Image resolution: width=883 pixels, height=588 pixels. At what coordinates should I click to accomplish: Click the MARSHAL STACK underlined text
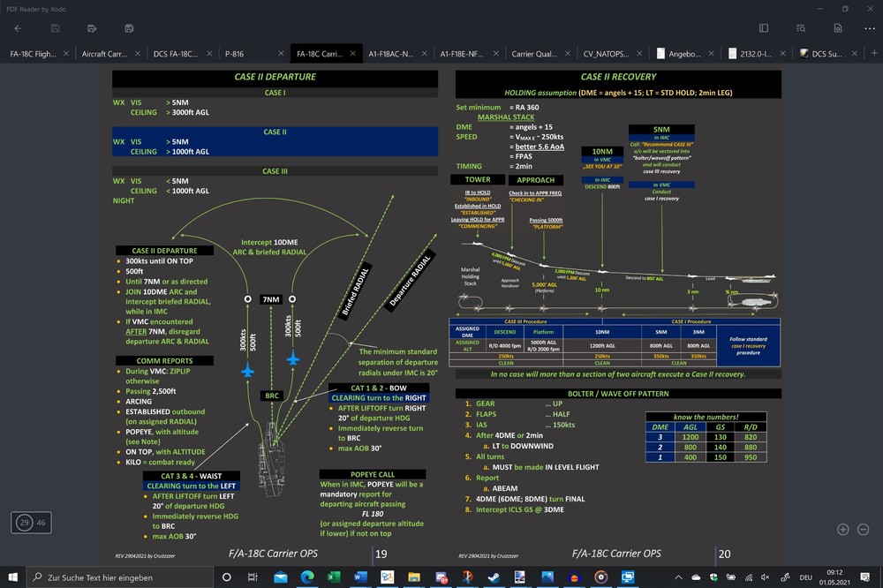pos(506,117)
